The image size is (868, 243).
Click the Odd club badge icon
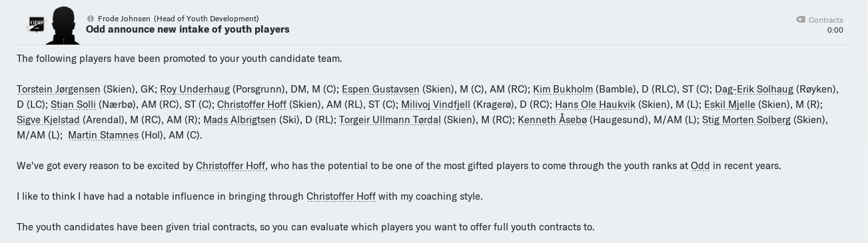point(35,25)
